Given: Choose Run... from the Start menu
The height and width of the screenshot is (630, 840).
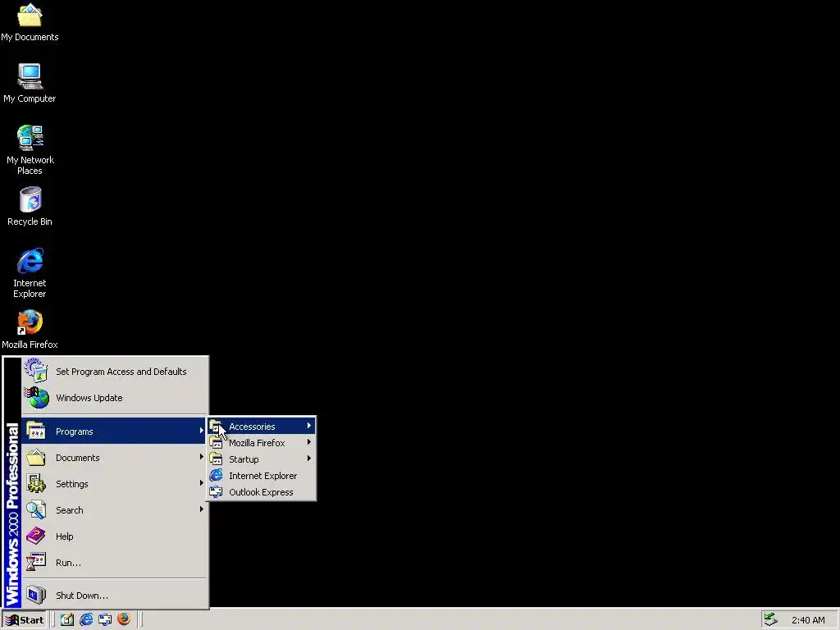Looking at the screenshot, I should pos(115,563).
